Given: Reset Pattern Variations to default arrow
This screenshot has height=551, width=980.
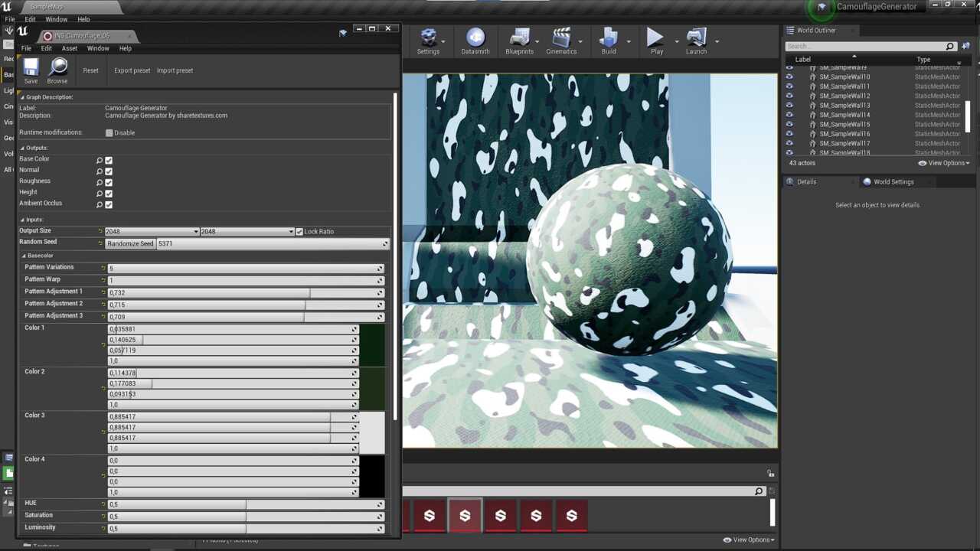Looking at the screenshot, I should click(x=104, y=268).
